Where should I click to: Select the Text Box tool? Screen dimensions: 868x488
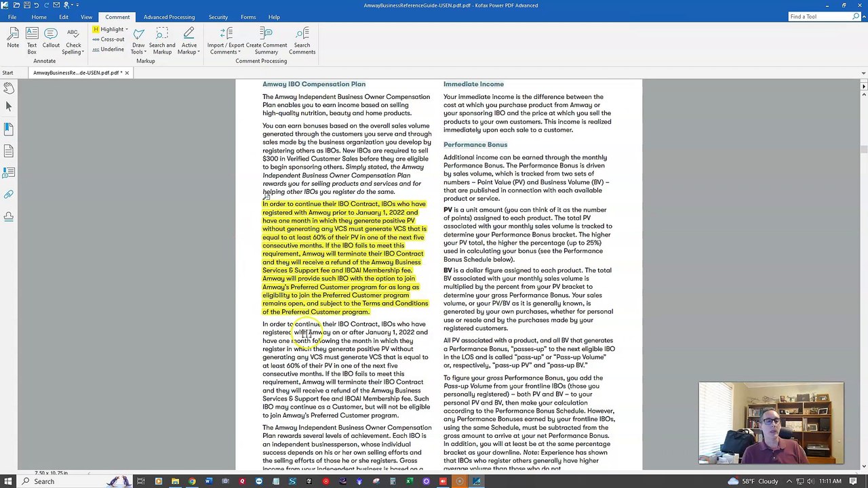click(x=32, y=41)
